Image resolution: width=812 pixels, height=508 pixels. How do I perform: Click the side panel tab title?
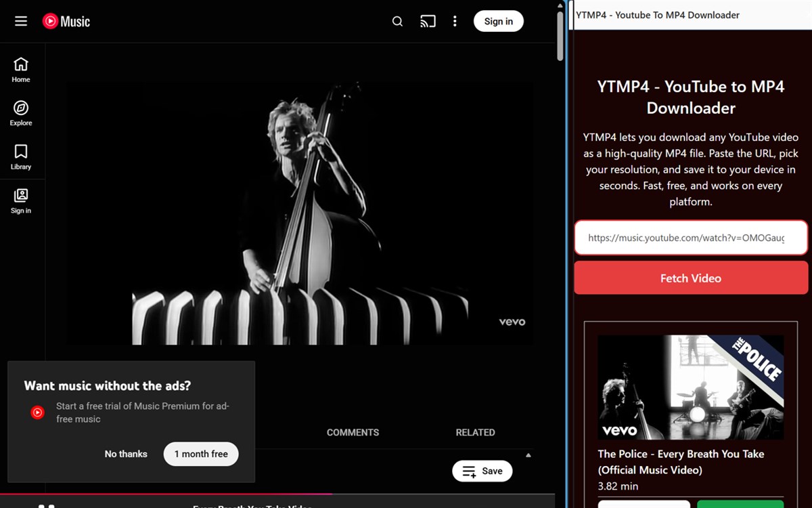pyautogui.click(x=658, y=15)
